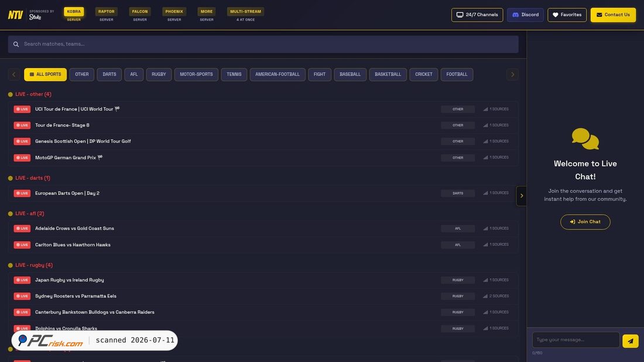Click the yellow chat bubbles icon

point(585,139)
